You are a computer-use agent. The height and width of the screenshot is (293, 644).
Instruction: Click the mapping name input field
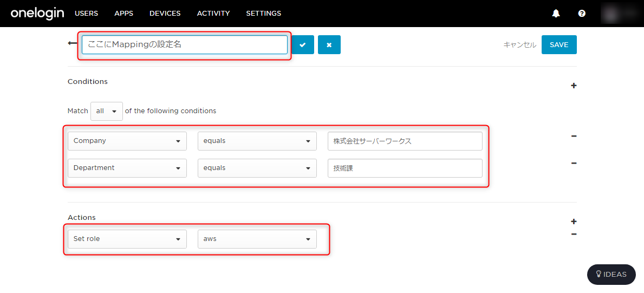click(x=184, y=45)
